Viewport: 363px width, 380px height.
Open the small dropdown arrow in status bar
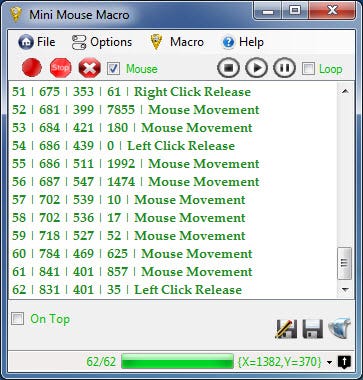(329, 362)
